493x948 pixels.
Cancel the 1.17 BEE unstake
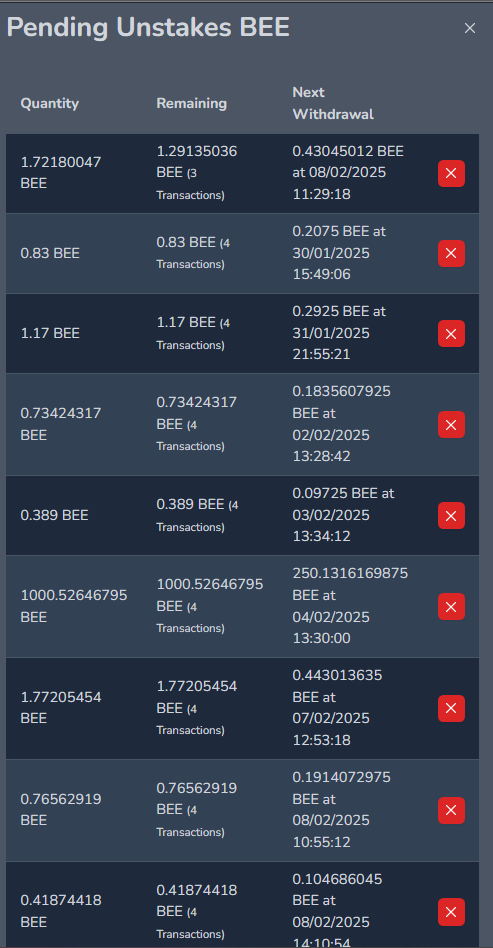pyautogui.click(x=451, y=334)
